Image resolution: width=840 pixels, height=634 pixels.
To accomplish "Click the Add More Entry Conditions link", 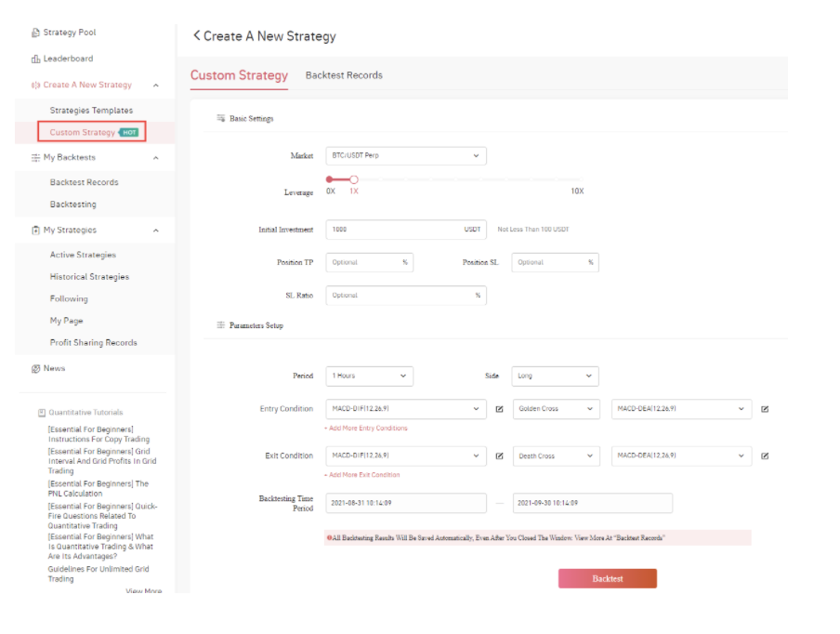I will (366, 429).
